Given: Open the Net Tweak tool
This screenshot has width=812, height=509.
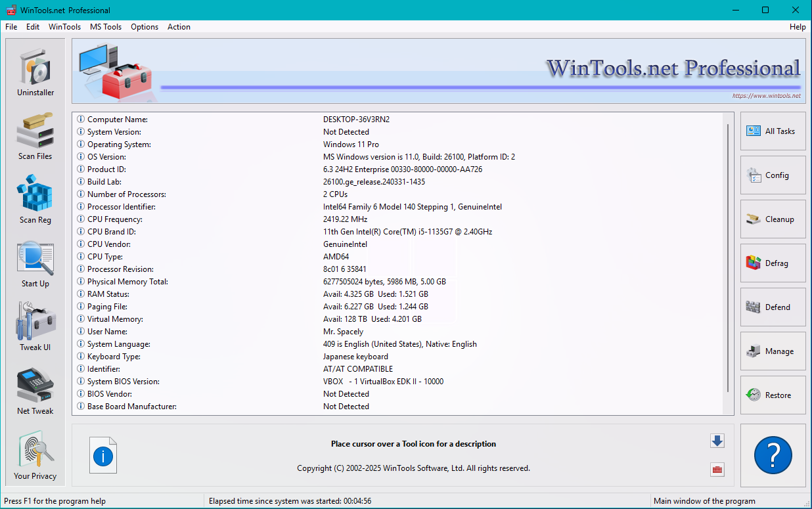Looking at the screenshot, I should 35,390.
